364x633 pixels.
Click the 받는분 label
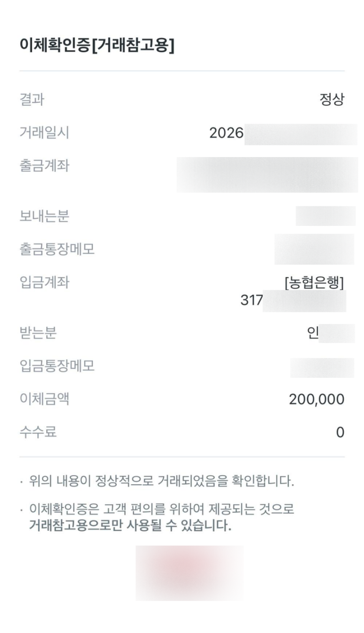coord(38,333)
